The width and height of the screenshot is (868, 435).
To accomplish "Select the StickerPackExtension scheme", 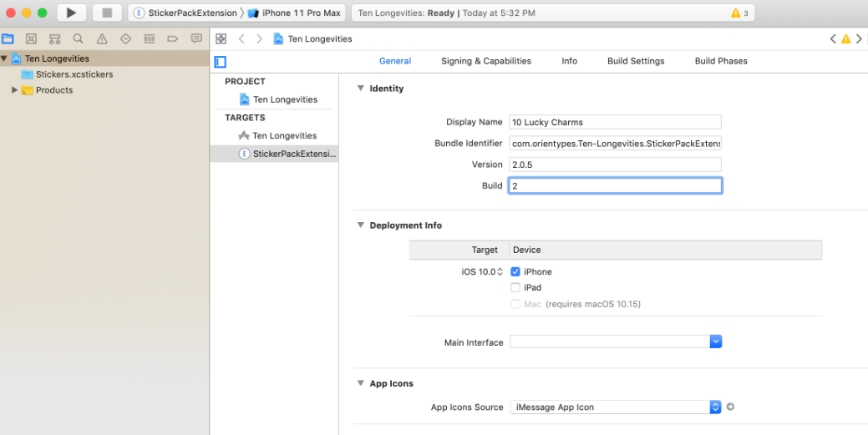I will 185,13.
